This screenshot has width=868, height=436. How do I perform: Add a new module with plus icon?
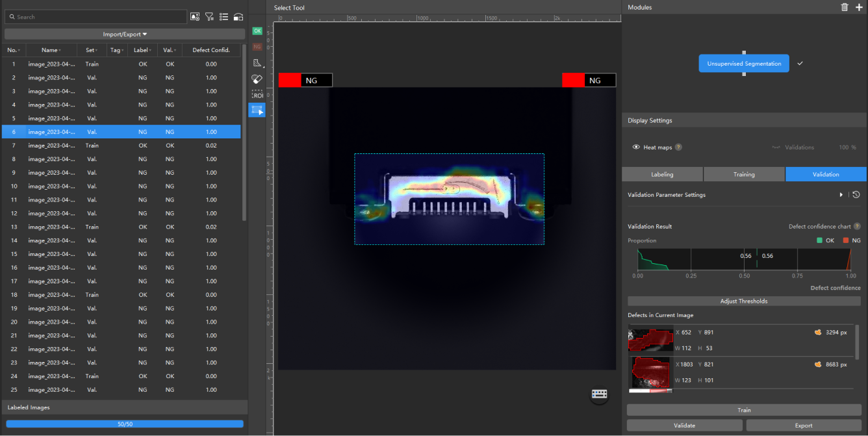point(859,7)
